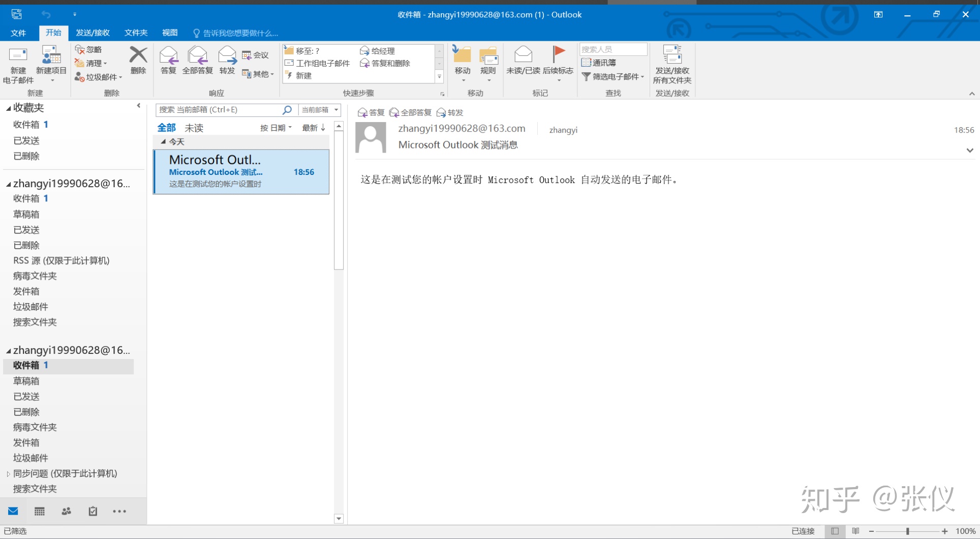The image size is (980, 539).
Task: Open the 视图 ribbon tab
Action: [170, 33]
